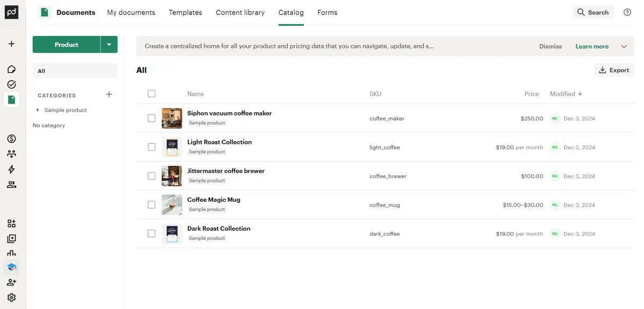Screen dimensions: 644x309
Task: Open the Learn more link
Action: pos(592,47)
